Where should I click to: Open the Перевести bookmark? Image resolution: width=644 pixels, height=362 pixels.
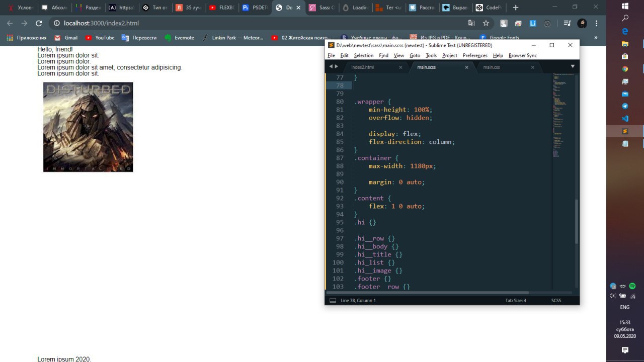pyautogui.click(x=139, y=38)
